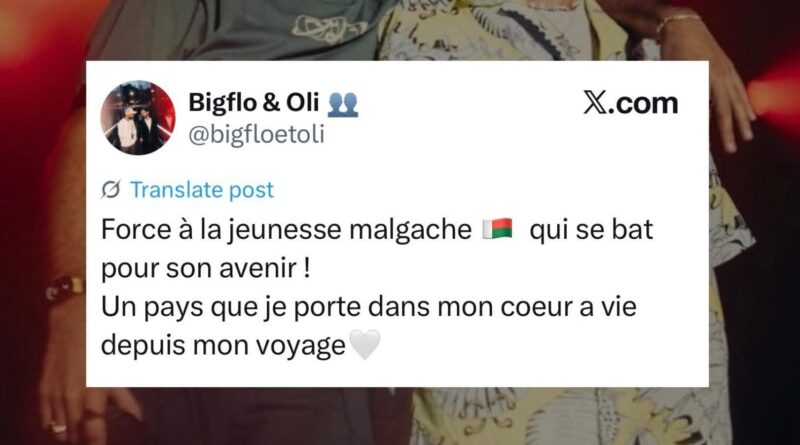Click the word "malgache" in the post
This screenshot has width=800, height=445.
(410, 230)
